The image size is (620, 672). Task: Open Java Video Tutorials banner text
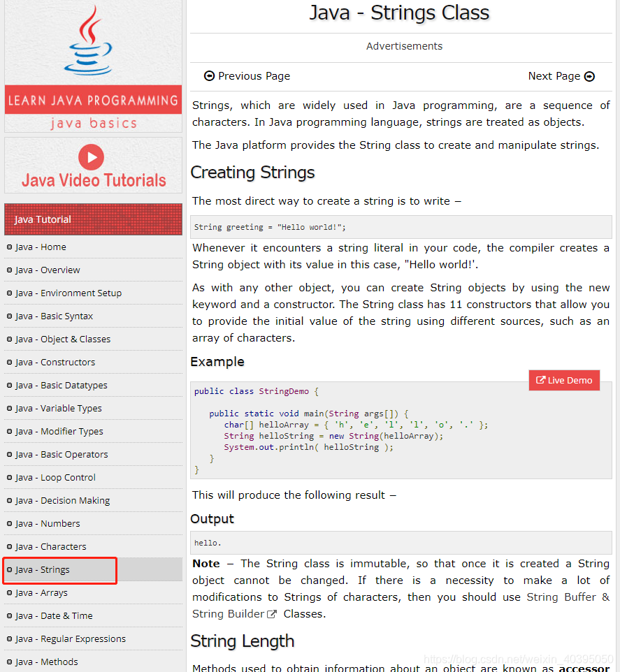click(94, 180)
